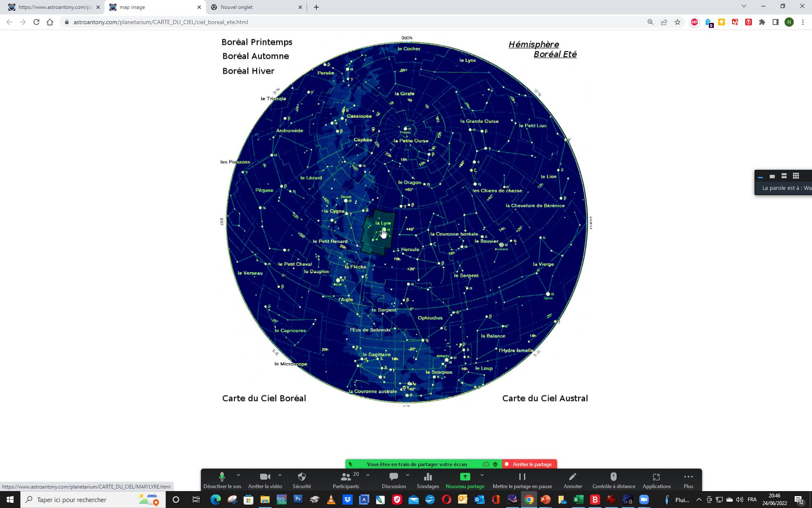Screen dimensions: 812x508
Task: Toggle Chrome side panel
Action: (x=776, y=22)
